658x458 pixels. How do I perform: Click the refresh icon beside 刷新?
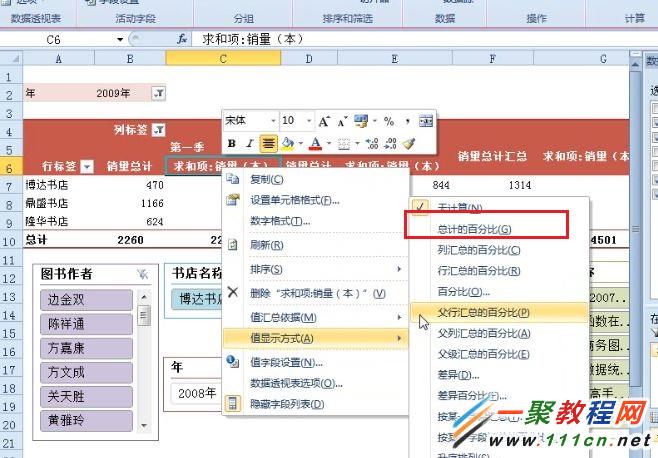(232, 245)
